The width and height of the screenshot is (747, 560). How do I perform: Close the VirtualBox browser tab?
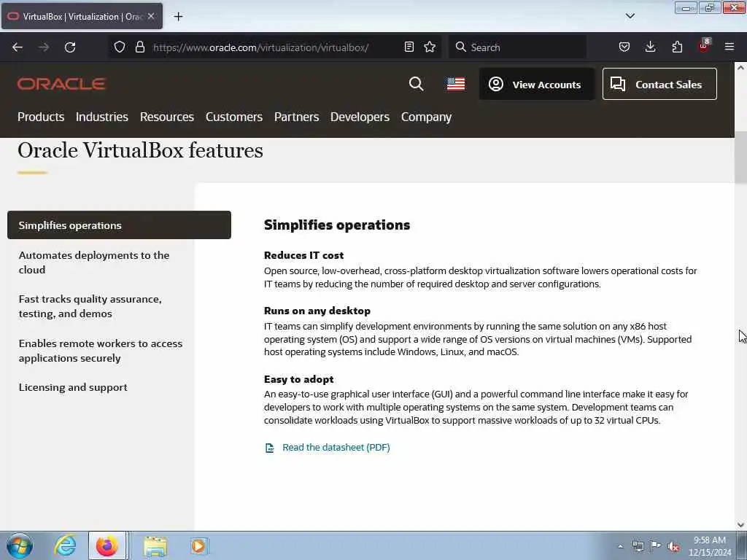coord(151,16)
